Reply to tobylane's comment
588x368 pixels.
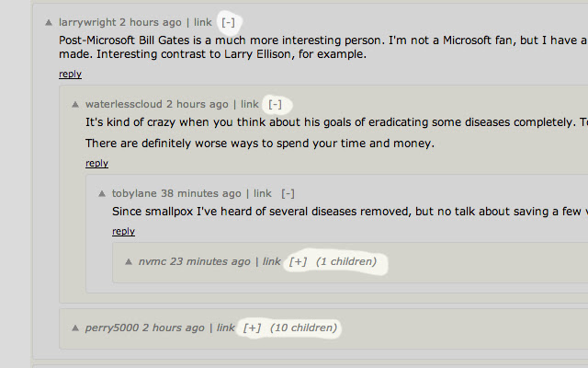pyautogui.click(x=123, y=232)
